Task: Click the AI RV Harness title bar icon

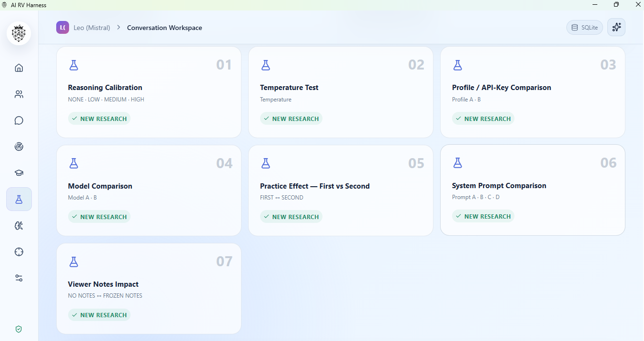Action: tap(4, 5)
